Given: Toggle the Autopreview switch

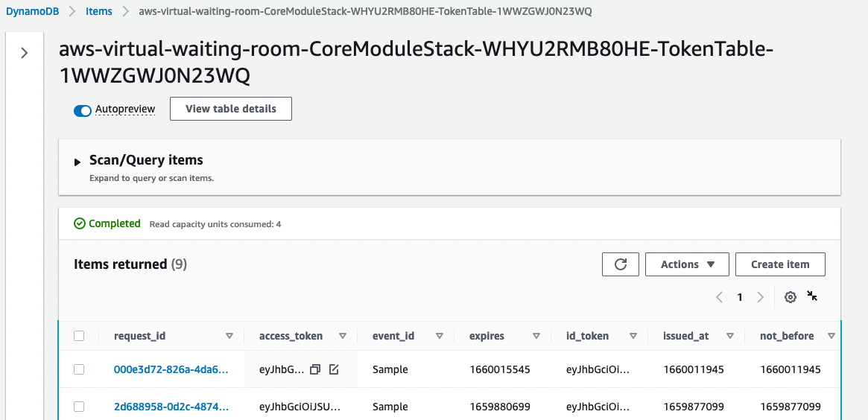Looking at the screenshot, I should [x=83, y=111].
